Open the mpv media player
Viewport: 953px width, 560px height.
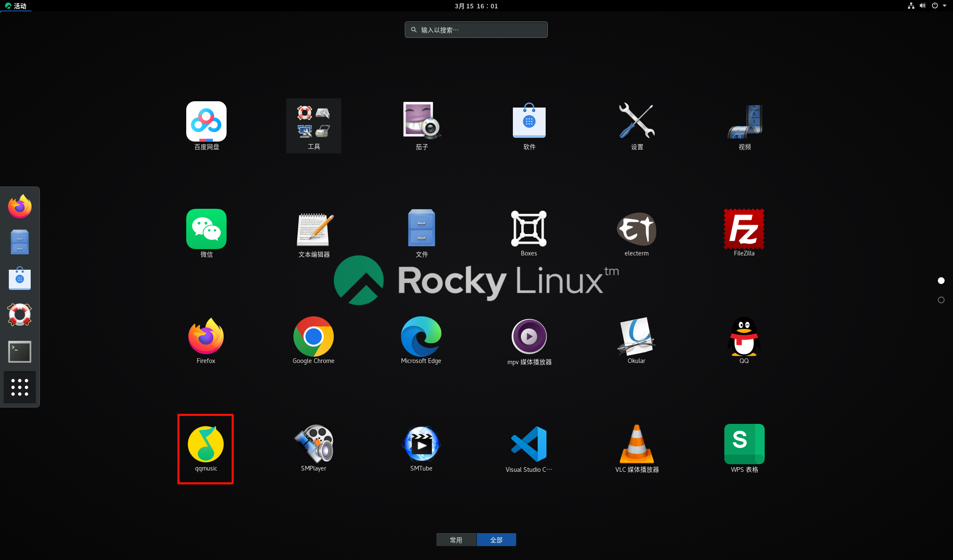529,337
